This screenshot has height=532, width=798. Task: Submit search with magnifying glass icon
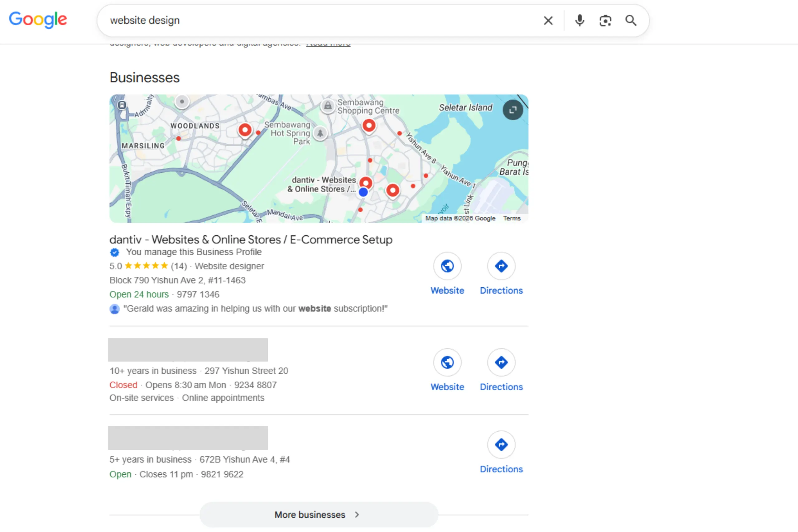click(x=631, y=21)
